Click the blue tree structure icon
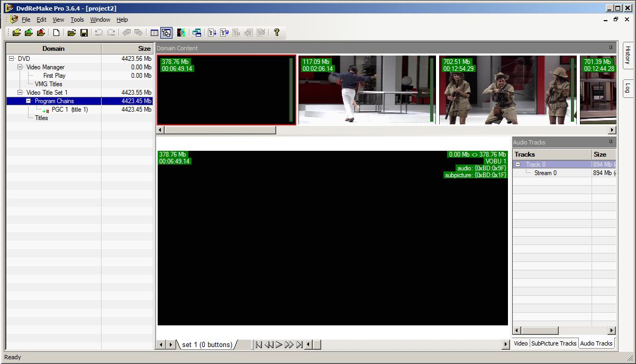Image resolution: width=636 pixels, height=364 pixels. click(x=197, y=33)
